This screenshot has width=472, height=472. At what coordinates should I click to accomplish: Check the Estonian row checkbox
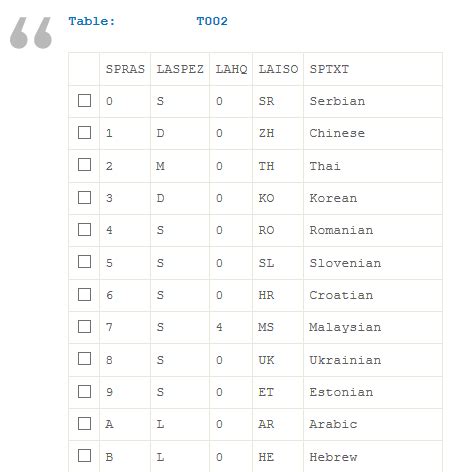click(84, 392)
